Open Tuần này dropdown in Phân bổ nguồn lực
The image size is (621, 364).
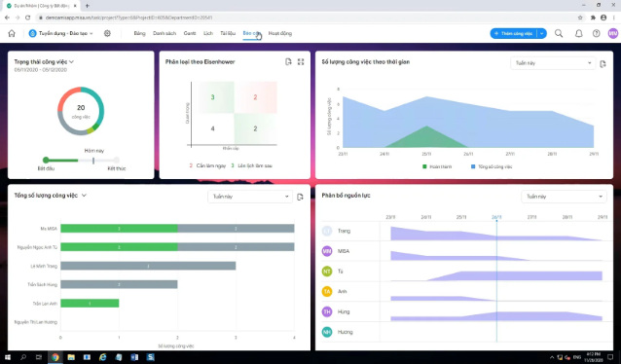coord(564,197)
